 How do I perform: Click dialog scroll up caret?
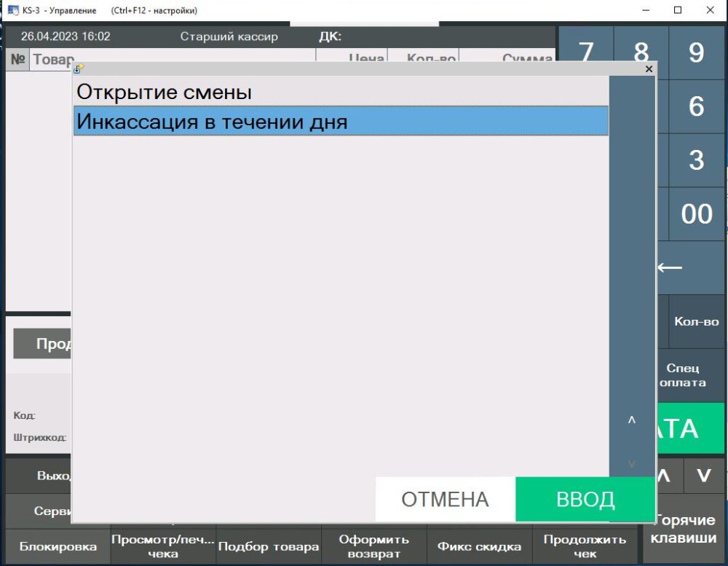pos(631,420)
